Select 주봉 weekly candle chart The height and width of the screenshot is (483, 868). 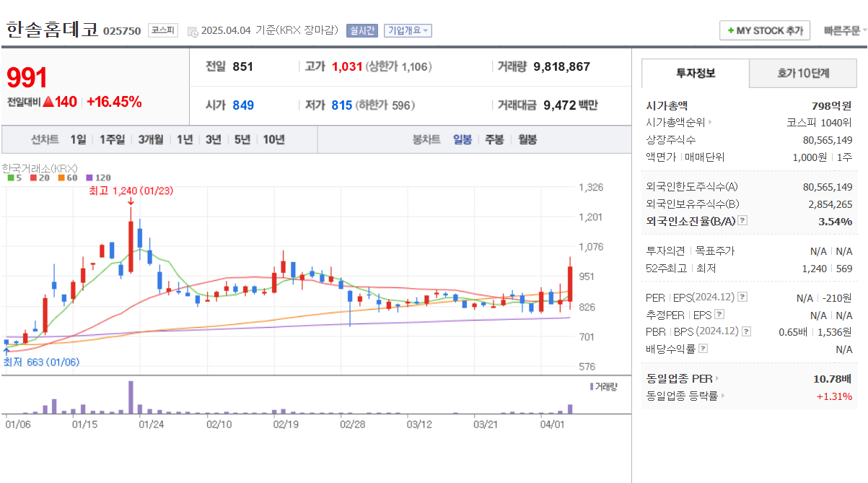point(494,139)
